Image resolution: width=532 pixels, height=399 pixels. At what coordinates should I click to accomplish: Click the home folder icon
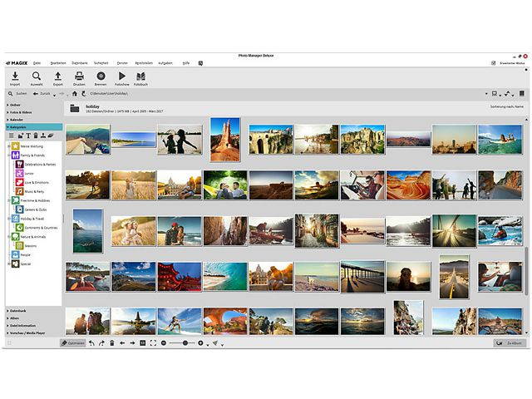(x=75, y=94)
